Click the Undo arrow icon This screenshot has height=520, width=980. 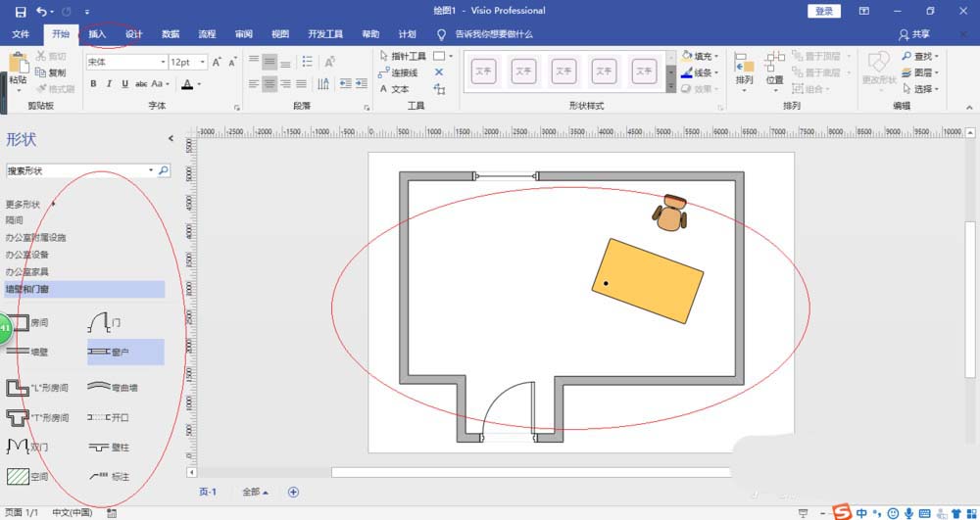pos(42,11)
